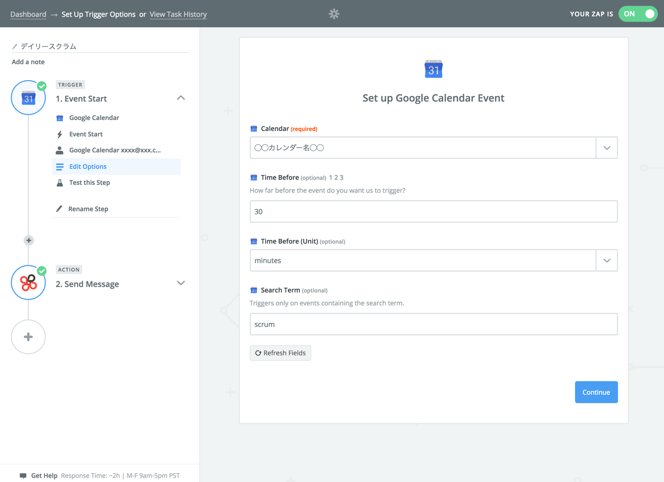
Task: Click Add a note
Action: click(28, 62)
